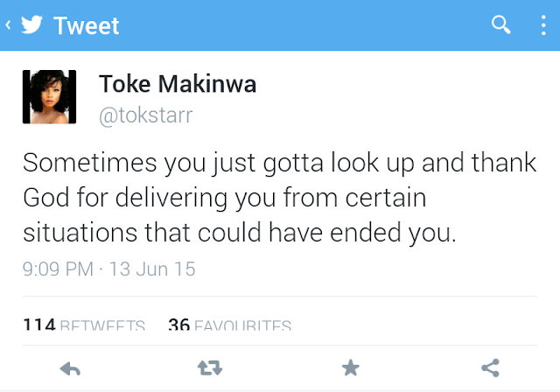
Task: Go back using the header chevron arrow
Action: pos(8,25)
